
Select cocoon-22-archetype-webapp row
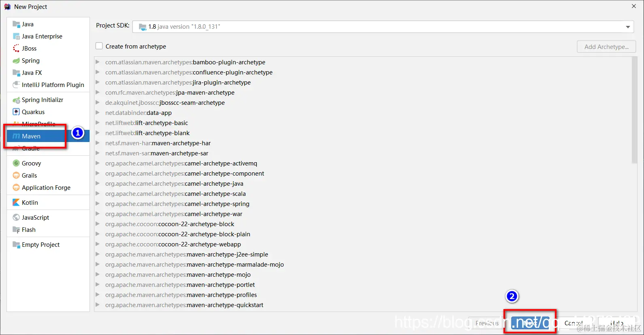point(363,244)
